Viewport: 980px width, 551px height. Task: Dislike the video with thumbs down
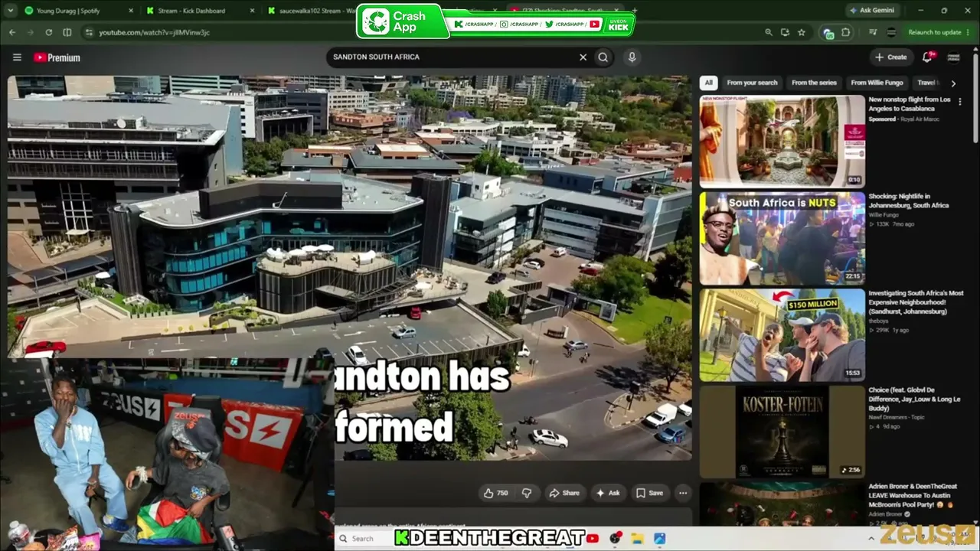click(527, 493)
